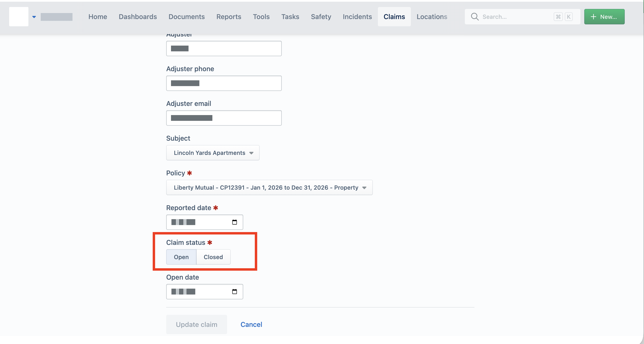
Task: Expand the Subject dropdown Lincoln Yards Apartments
Action: [x=213, y=153]
